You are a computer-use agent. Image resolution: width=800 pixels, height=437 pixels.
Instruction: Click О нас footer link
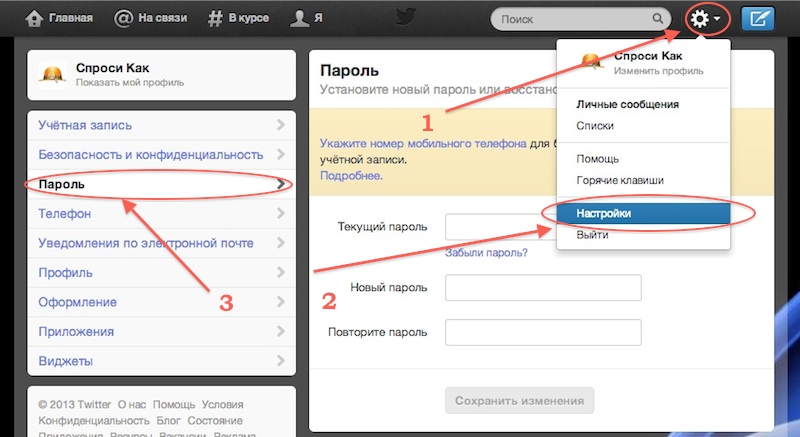pyautogui.click(x=132, y=405)
